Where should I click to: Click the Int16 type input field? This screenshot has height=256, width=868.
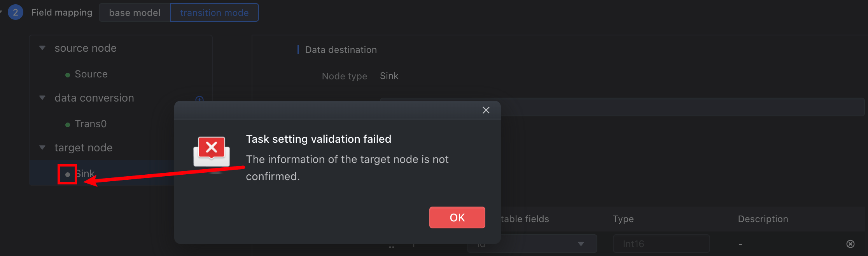point(661,244)
